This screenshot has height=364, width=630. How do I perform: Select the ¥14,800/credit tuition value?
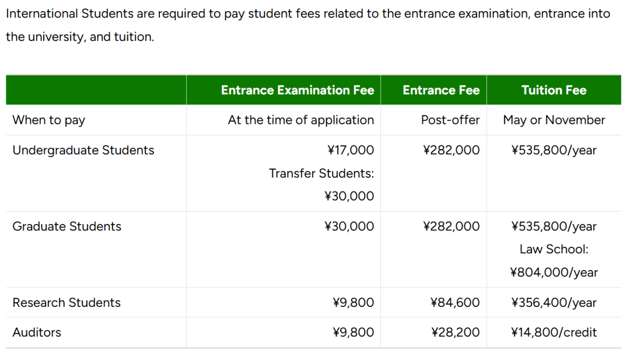coord(554,332)
